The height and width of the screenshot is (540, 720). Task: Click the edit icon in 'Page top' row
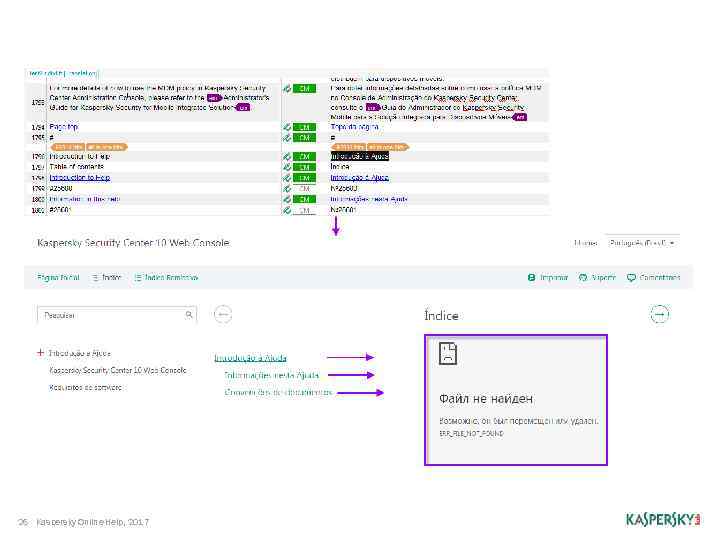tap(287, 127)
